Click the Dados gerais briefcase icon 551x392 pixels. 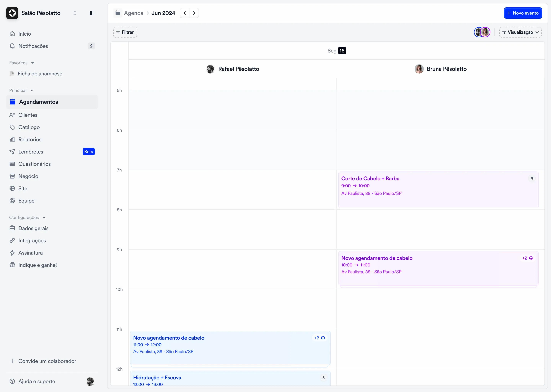(12, 228)
